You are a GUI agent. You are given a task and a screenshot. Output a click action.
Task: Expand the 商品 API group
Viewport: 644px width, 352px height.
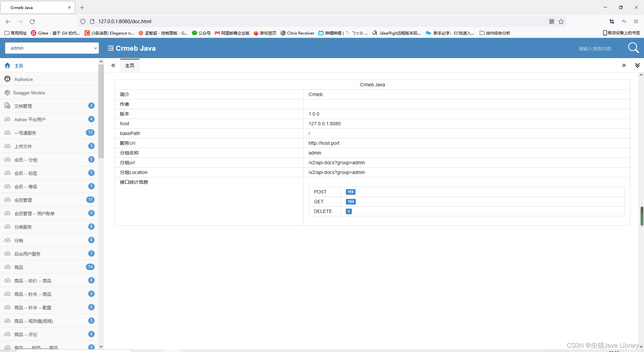click(49, 267)
